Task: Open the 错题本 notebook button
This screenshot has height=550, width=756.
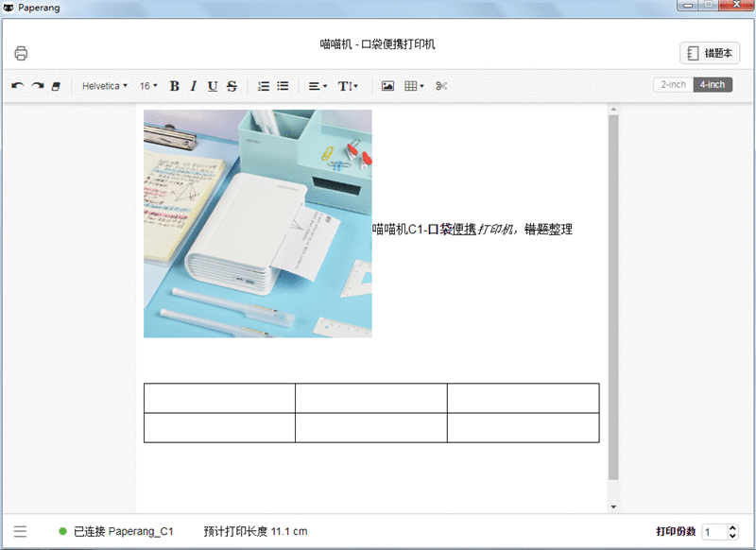Action: click(710, 53)
